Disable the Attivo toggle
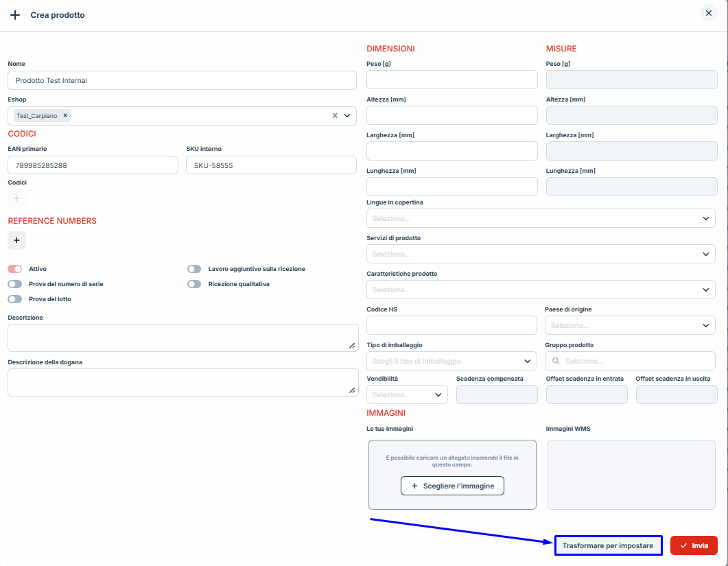 point(15,269)
